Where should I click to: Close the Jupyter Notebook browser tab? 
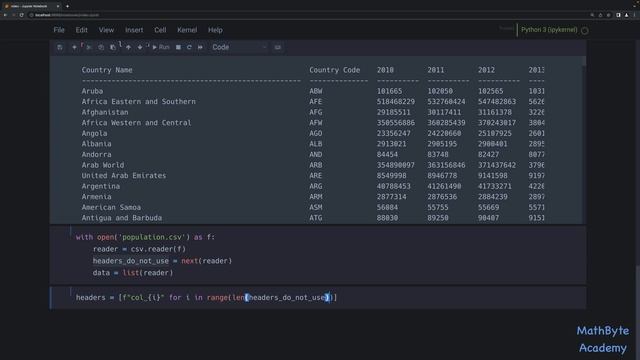[x=58, y=6]
